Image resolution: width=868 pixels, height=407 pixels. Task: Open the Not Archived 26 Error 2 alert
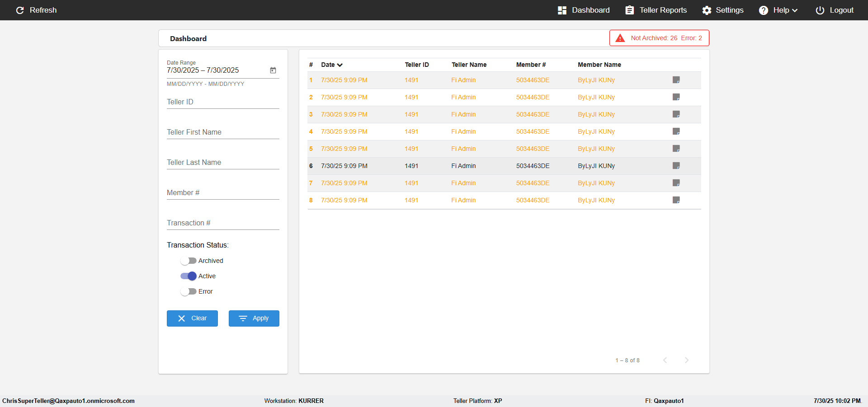(659, 38)
